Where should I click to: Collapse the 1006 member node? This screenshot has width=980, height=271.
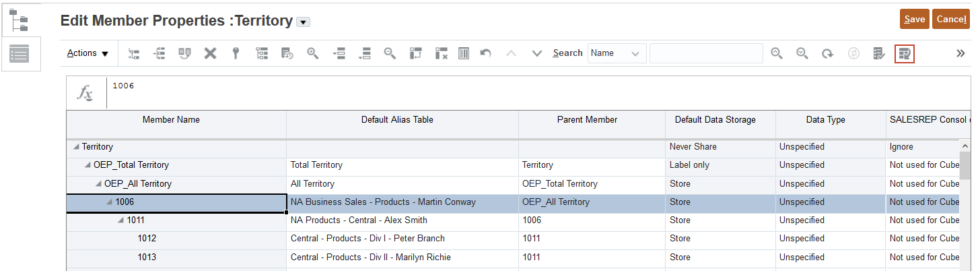(110, 202)
